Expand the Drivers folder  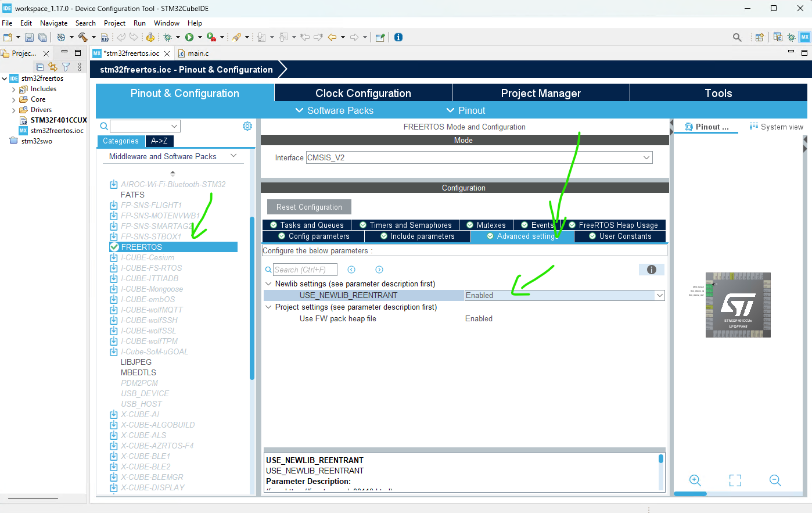(x=14, y=110)
